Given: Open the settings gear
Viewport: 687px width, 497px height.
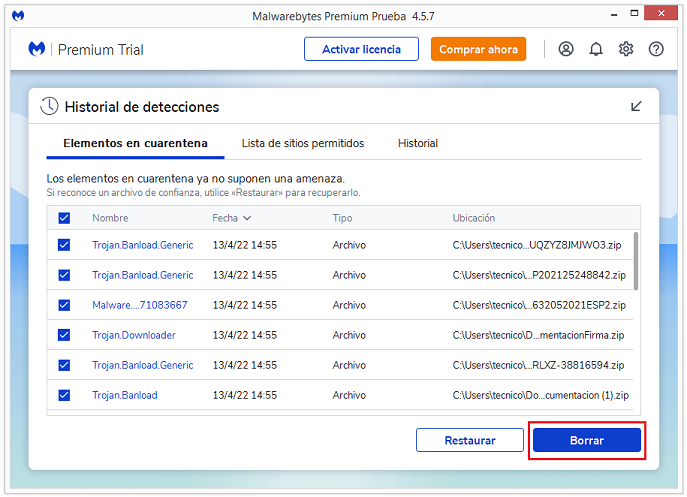Looking at the screenshot, I should tap(626, 49).
